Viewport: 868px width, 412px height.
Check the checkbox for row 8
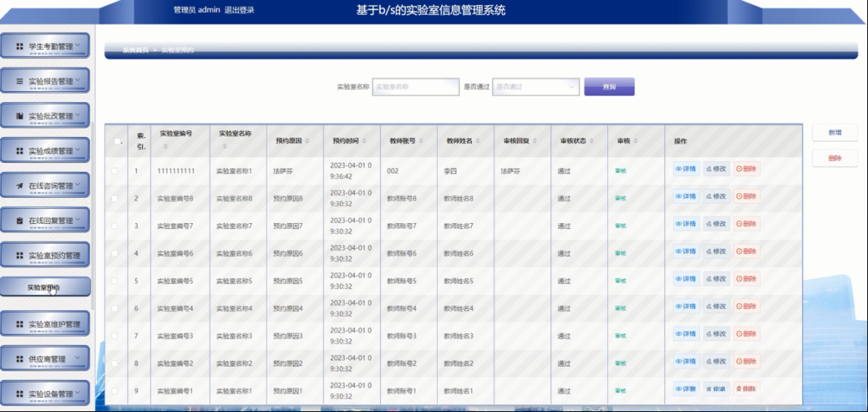pyautogui.click(x=115, y=363)
